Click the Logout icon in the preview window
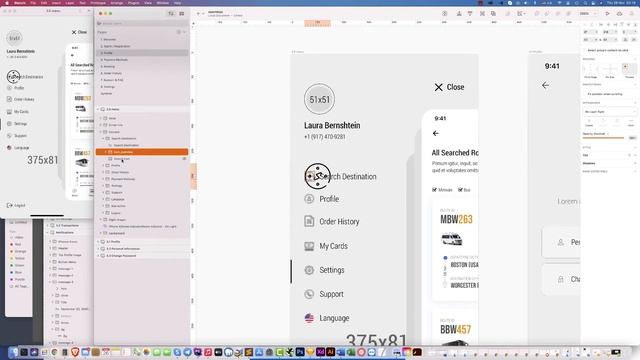Screen dimensions: 640x360 9,205
